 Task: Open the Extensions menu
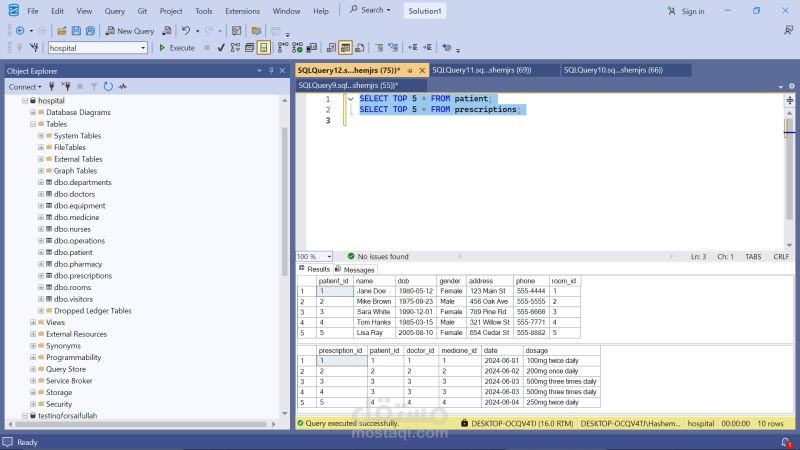pyautogui.click(x=242, y=11)
